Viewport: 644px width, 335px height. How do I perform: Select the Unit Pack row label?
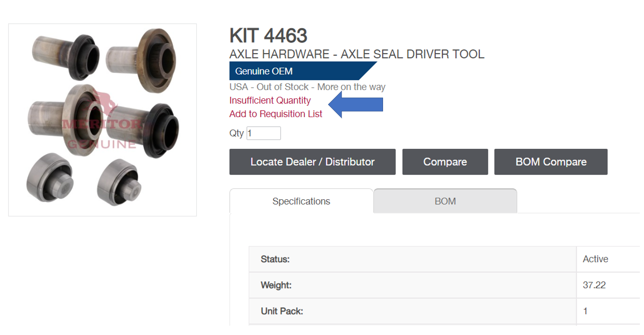[x=281, y=311]
